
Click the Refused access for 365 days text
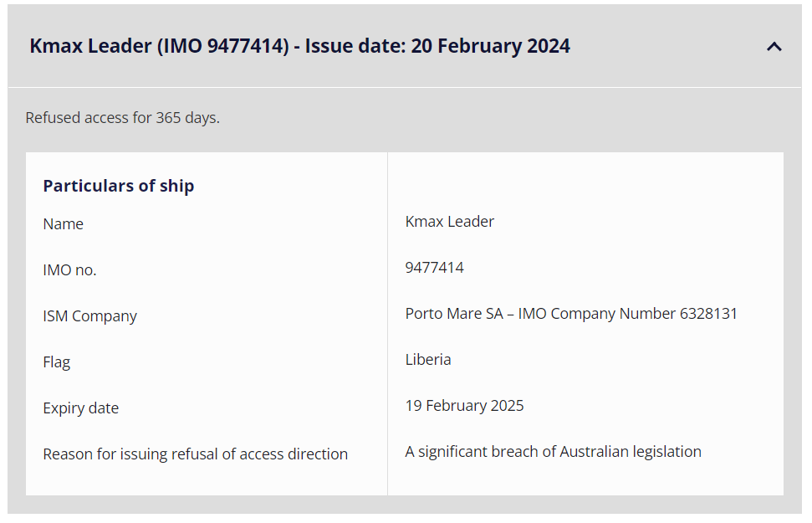[x=122, y=118]
